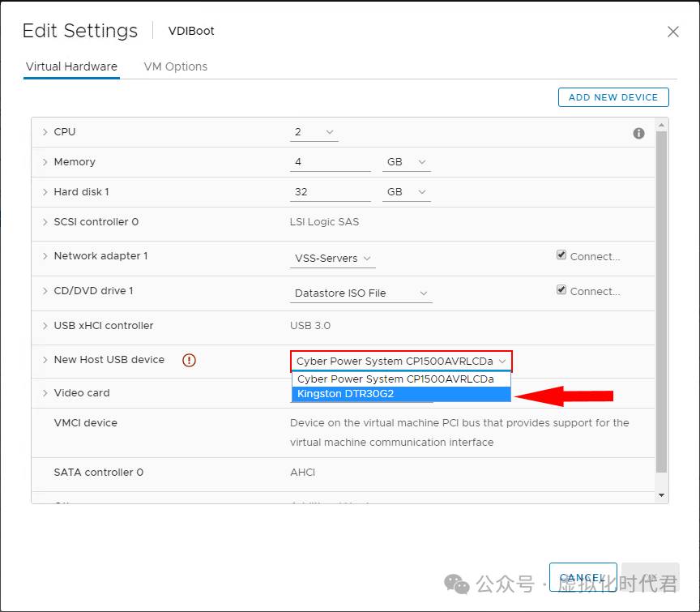Screen dimensions: 700x612
Task: Open the VSS-Servers network dropdown
Action: [x=333, y=259]
